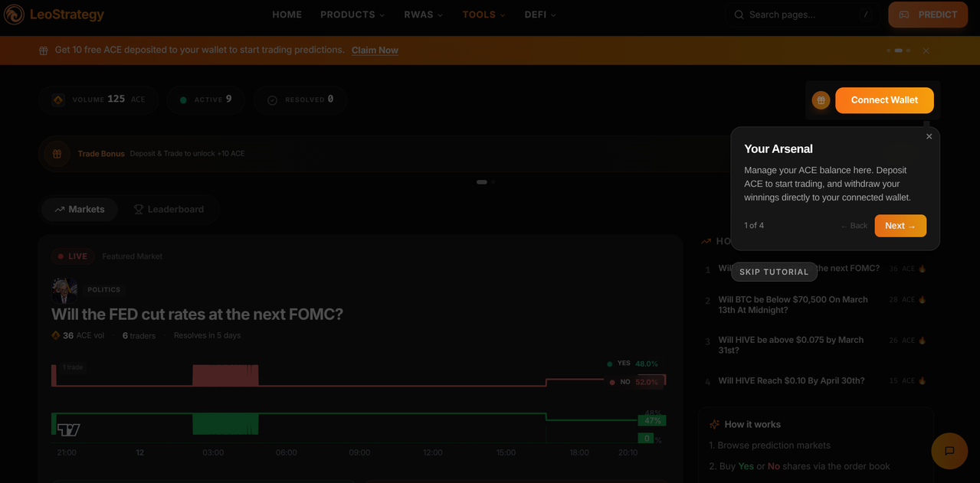This screenshot has width=980, height=483.
Task: Open the HOME menu item
Action: pos(287,15)
